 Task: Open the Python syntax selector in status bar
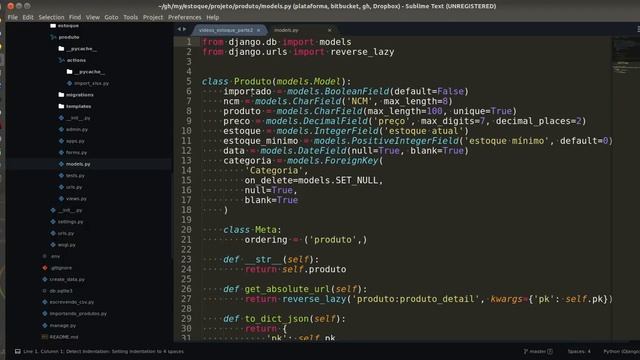click(x=621, y=351)
